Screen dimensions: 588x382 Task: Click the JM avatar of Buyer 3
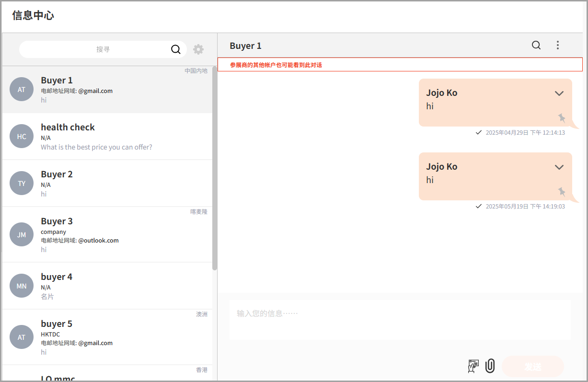[x=22, y=234]
